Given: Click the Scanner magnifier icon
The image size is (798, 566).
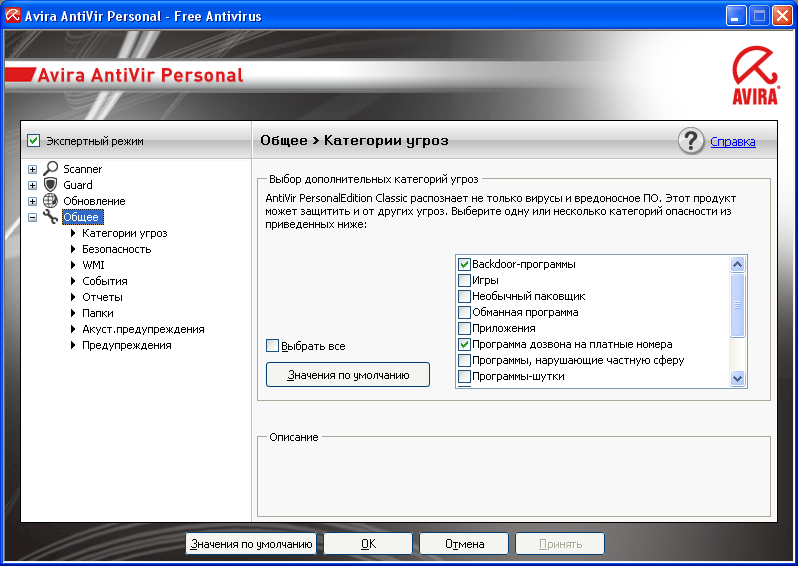Looking at the screenshot, I should [x=50, y=168].
